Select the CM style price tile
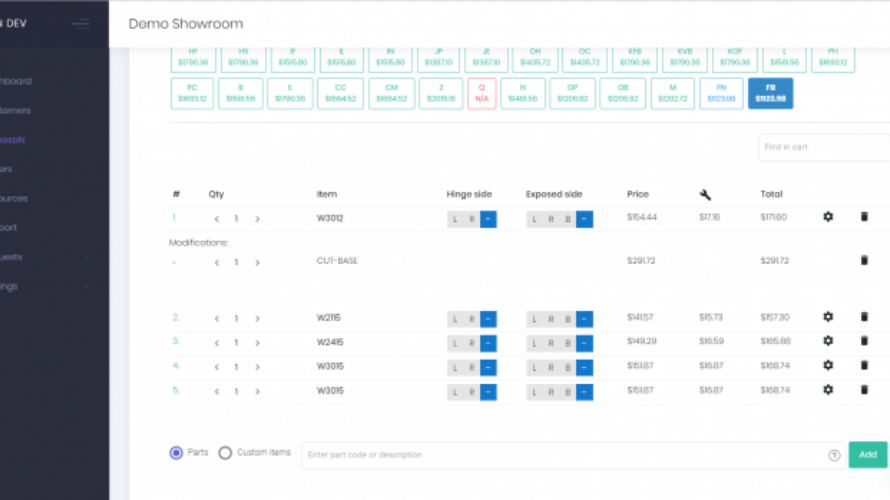The height and width of the screenshot is (500, 890). point(392,94)
